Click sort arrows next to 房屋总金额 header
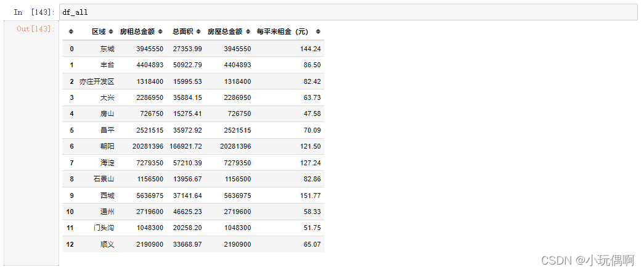This screenshot has height=272, width=644. click(247, 31)
